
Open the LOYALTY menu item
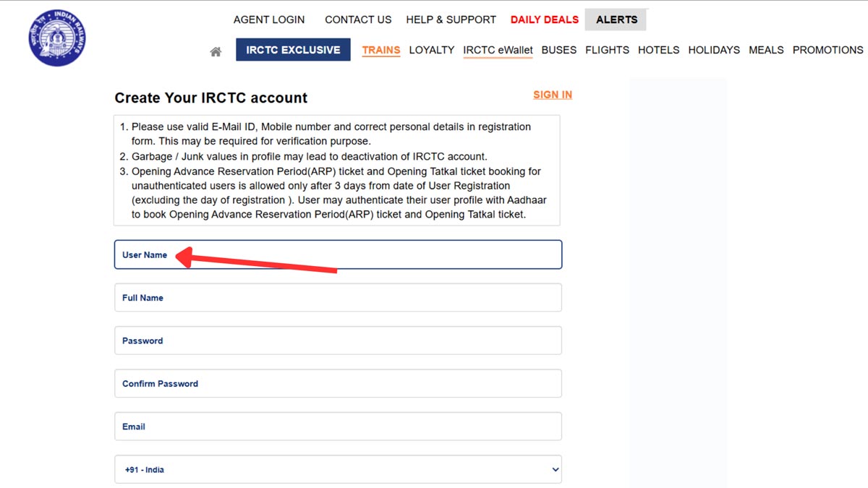[432, 50]
